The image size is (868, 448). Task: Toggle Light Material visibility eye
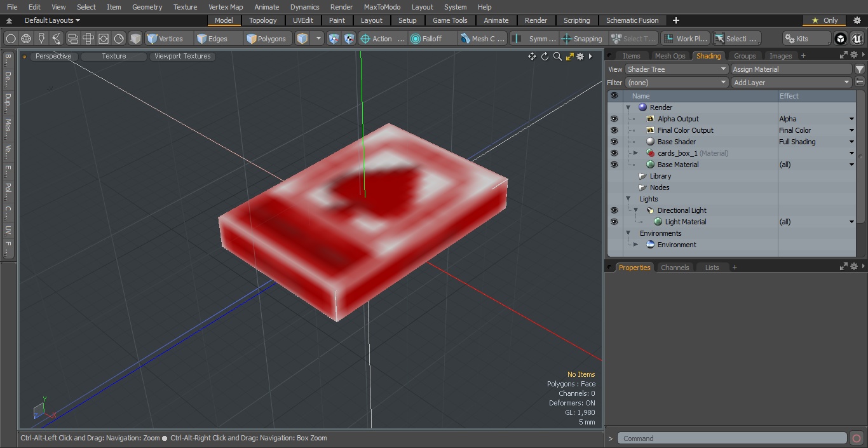point(614,222)
